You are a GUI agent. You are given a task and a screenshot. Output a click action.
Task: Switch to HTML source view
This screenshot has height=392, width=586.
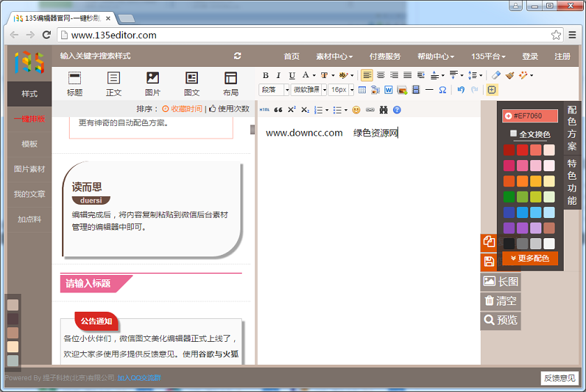265,110
